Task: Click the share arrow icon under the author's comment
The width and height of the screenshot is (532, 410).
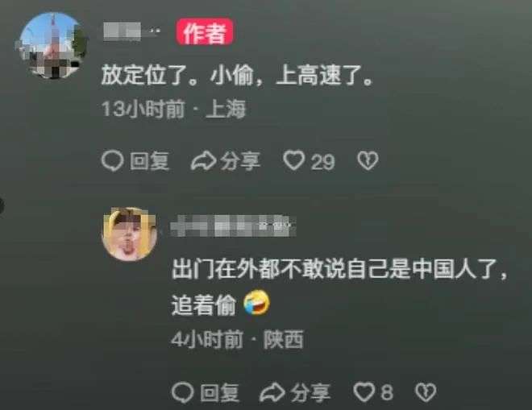Action: (x=204, y=161)
